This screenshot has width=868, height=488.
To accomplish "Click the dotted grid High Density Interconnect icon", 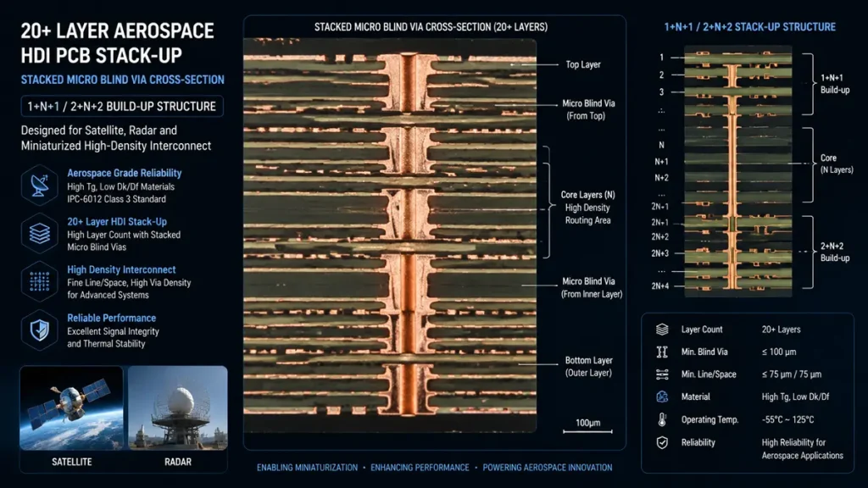I will click(x=39, y=281).
